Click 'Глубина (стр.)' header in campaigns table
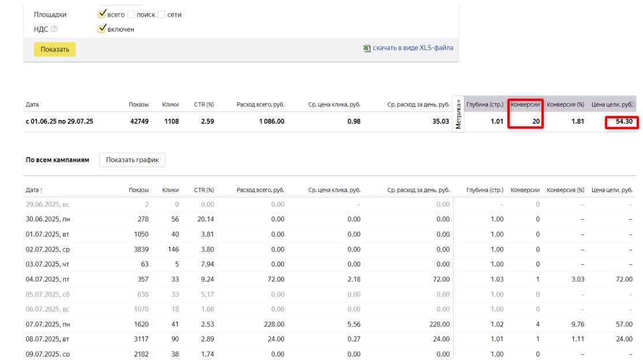643x364 pixels. [x=484, y=190]
